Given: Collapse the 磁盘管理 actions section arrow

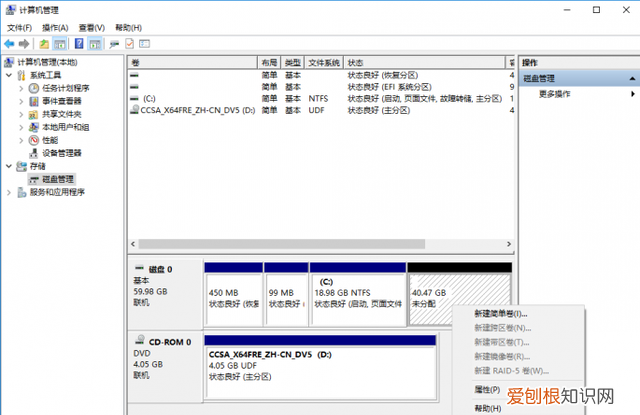Looking at the screenshot, I should [x=632, y=78].
